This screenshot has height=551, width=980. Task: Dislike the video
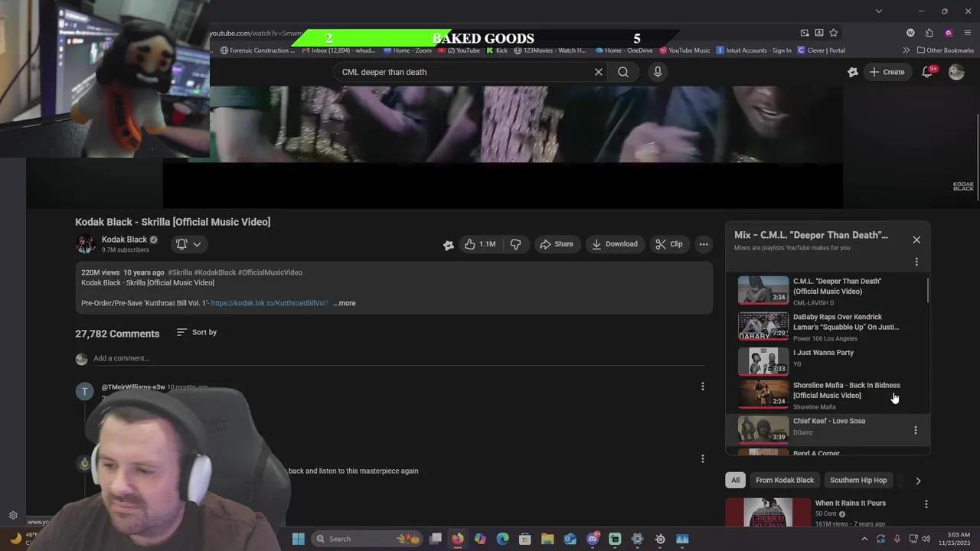(516, 244)
